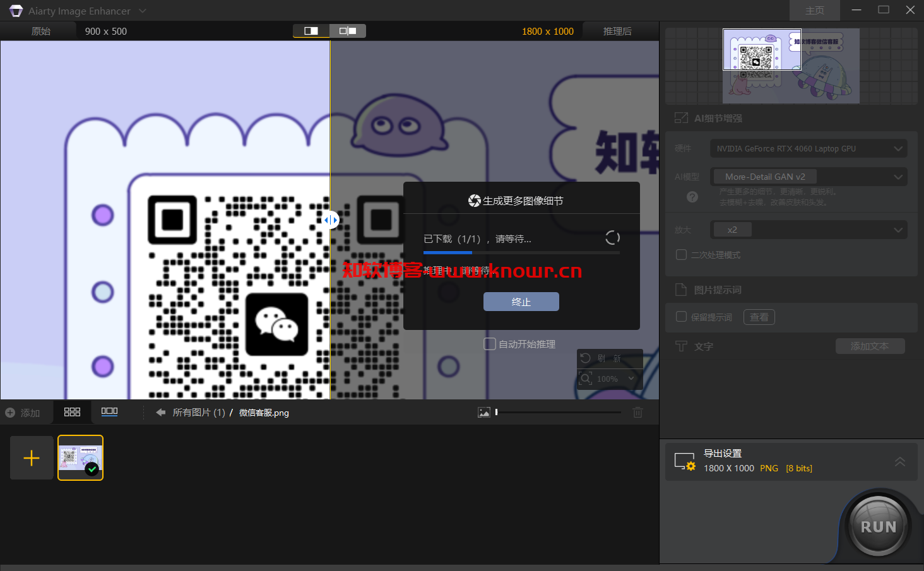Viewport: 924px width, 571px height.
Task: Open the NVIDIA GeForce RTX 4060 hardware dropdown
Action: pyautogui.click(x=809, y=148)
